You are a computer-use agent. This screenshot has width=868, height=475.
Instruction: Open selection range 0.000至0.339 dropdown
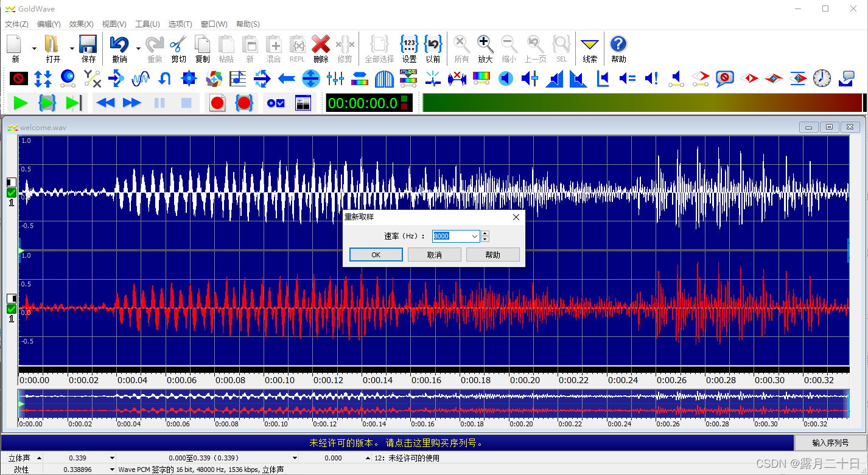click(x=295, y=458)
